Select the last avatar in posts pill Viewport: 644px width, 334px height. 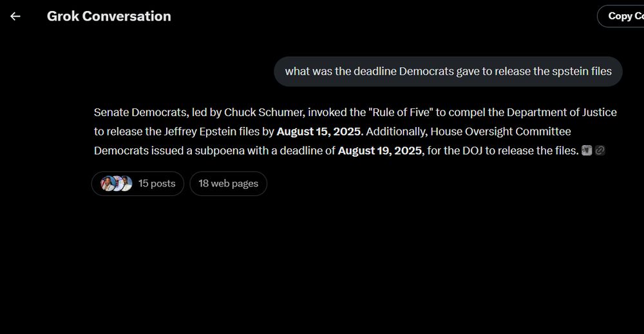tap(126, 184)
